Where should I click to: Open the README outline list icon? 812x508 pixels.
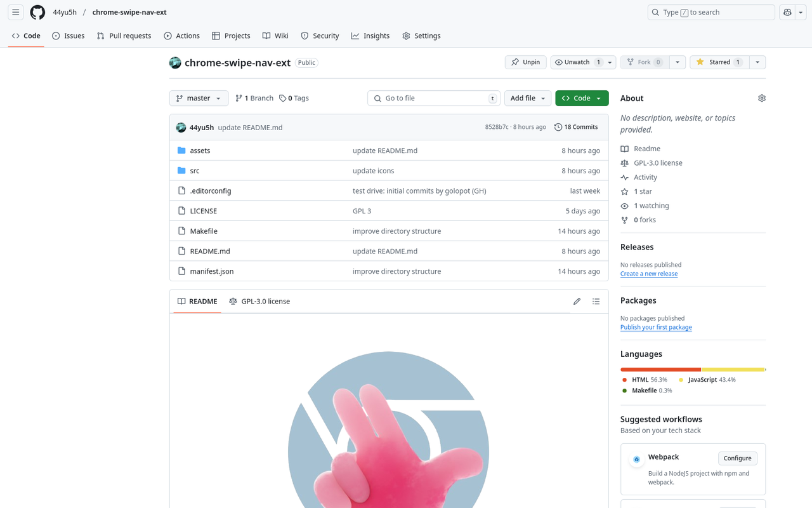(x=596, y=302)
